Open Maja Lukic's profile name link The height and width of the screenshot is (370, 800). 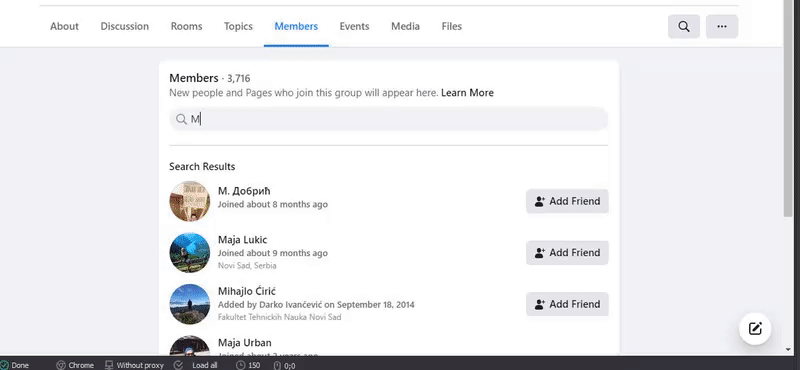[242, 240]
